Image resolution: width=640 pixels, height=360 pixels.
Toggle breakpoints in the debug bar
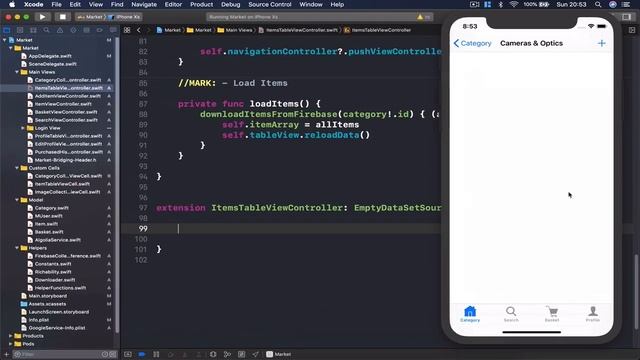pyautogui.click(x=142, y=354)
